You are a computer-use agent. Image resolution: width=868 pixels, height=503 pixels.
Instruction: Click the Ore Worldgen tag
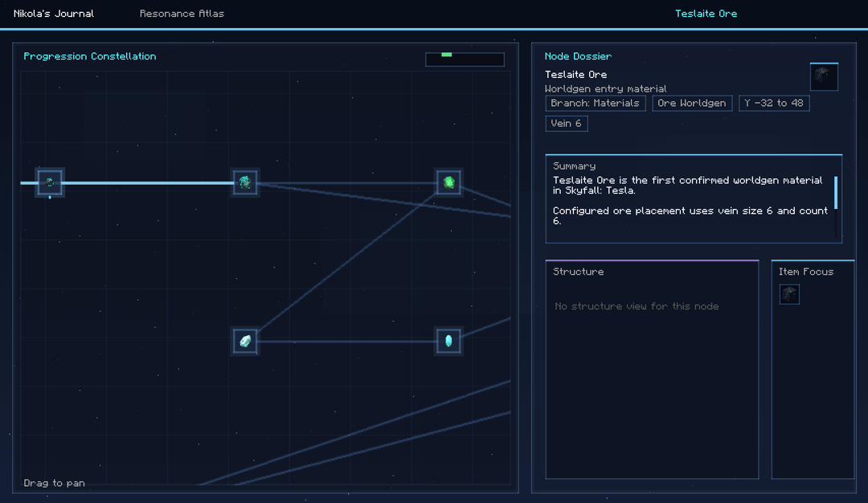[x=691, y=104]
